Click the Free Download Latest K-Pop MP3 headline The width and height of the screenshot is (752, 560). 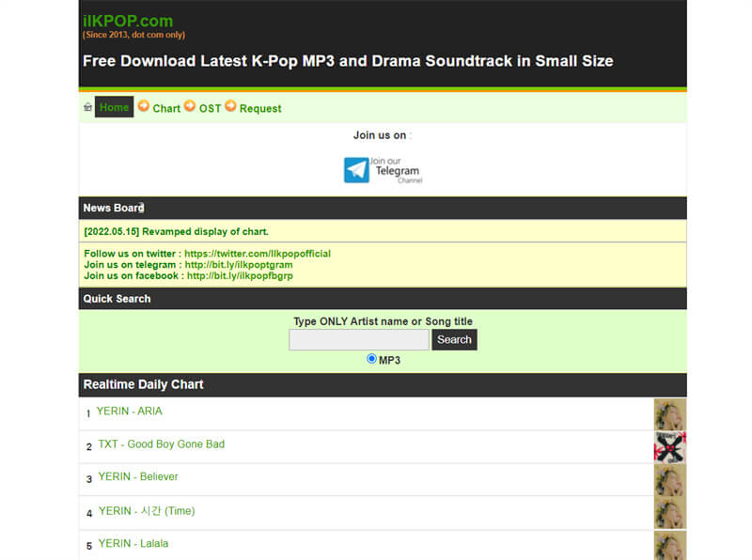click(348, 61)
